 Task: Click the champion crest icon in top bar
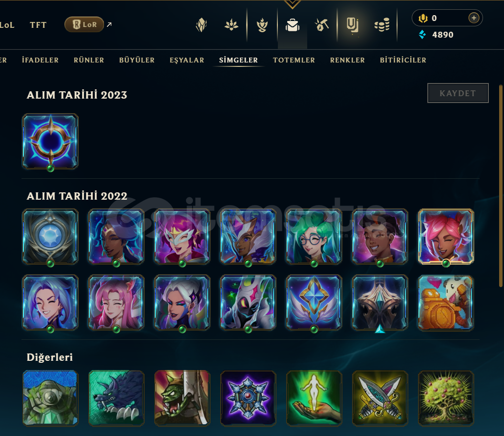coord(201,25)
